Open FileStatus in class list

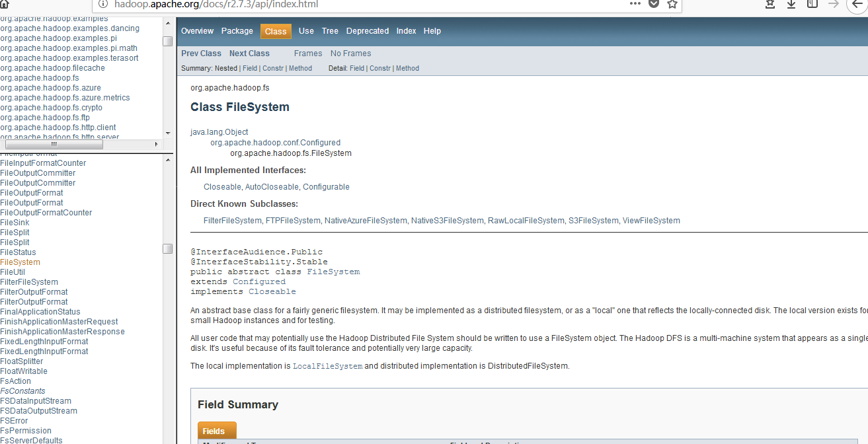click(18, 252)
